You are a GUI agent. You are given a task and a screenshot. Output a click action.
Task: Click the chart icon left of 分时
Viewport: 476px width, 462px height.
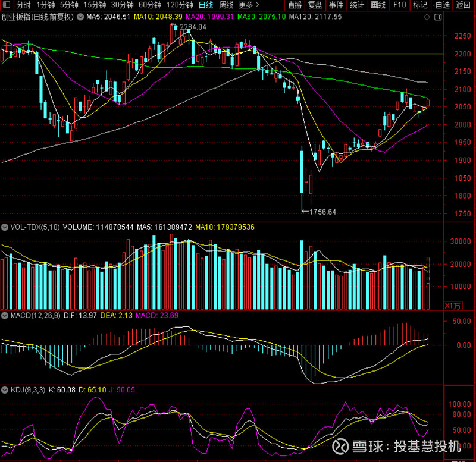click(6, 5)
